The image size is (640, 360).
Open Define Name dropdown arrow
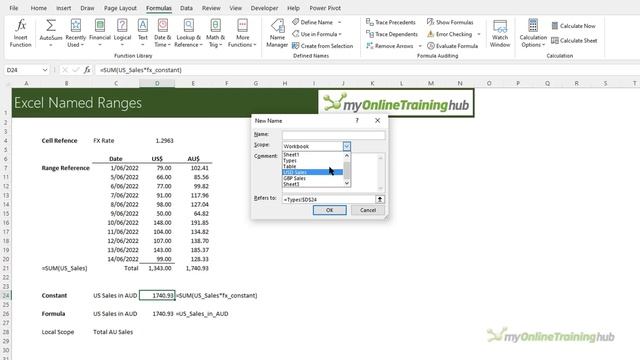click(x=340, y=22)
